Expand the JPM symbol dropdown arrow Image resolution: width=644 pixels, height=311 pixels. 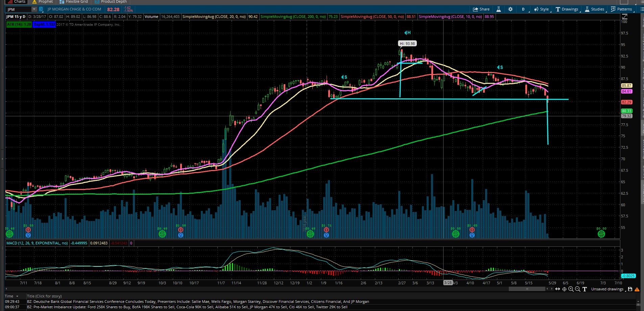[34, 9]
